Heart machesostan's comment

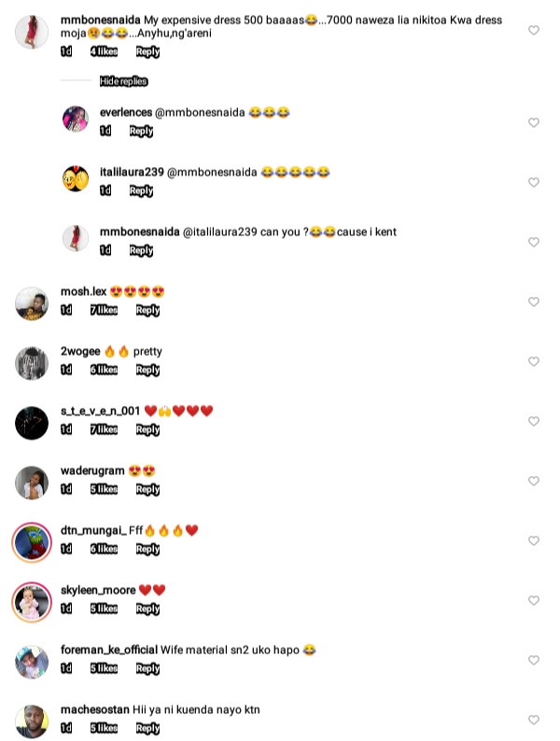click(534, 720)
